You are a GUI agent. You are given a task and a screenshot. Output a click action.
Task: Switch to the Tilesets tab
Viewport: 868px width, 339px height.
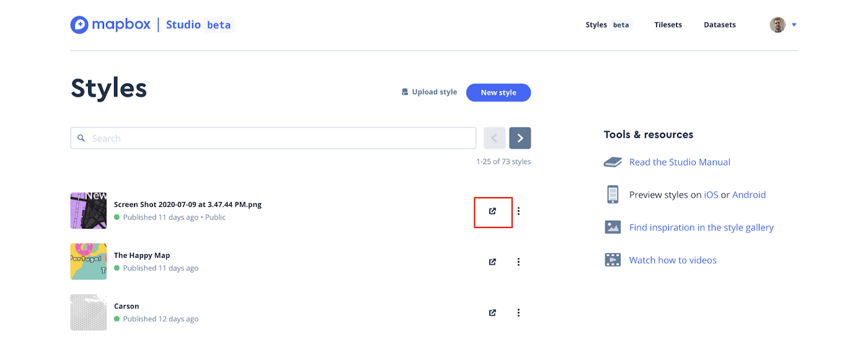(x=668, y=25)
